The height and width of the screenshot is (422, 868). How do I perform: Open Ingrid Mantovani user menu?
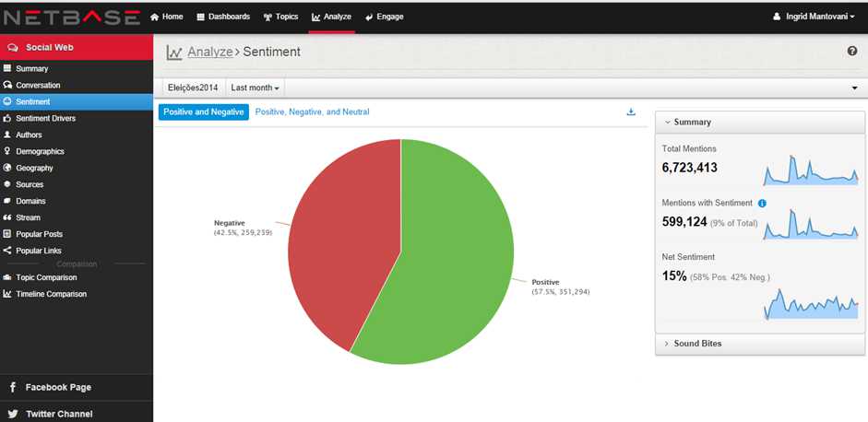pyautogui.click(x=816, y=17)
